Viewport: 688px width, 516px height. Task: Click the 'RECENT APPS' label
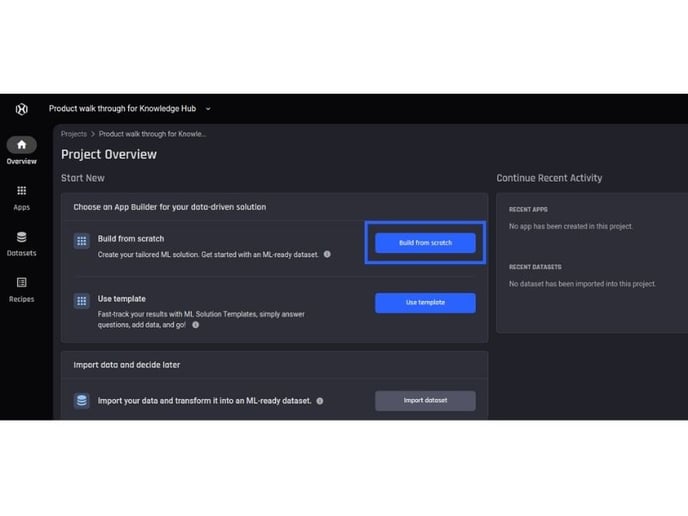pos(528,210)
